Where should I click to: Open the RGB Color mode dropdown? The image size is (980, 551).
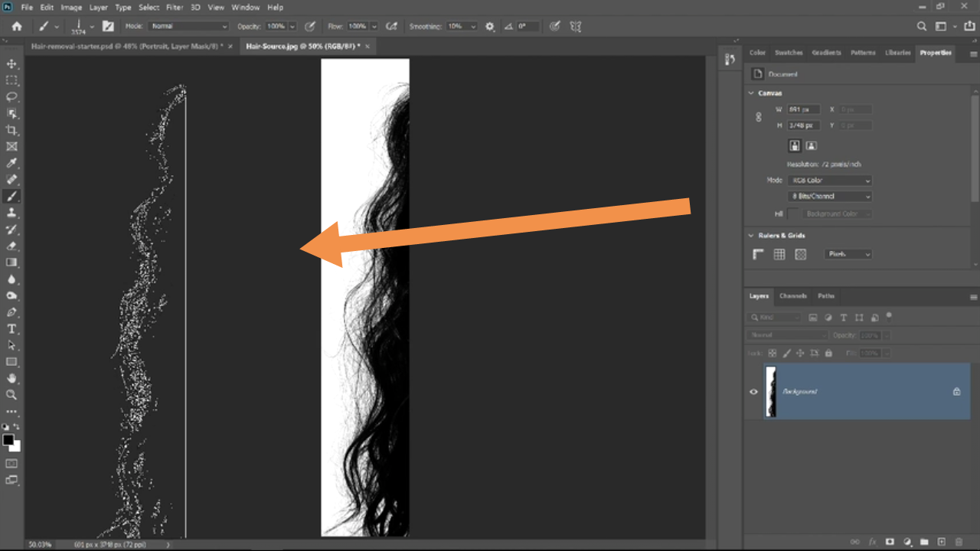830,181
